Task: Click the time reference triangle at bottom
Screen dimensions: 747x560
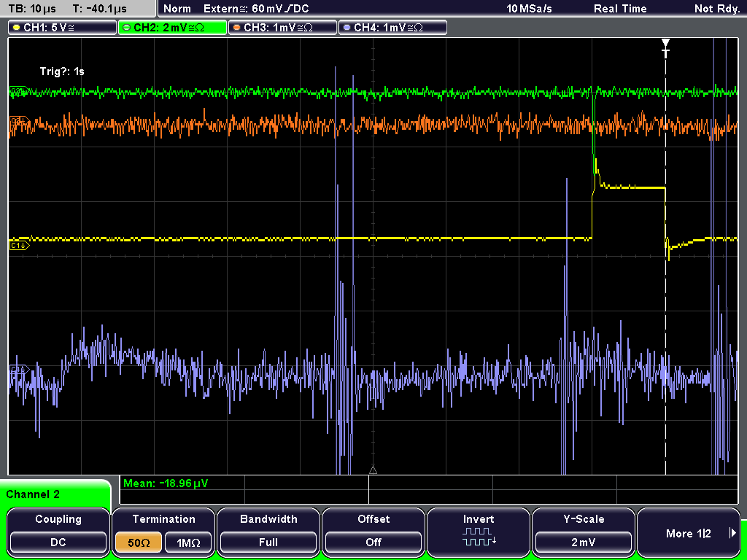Action: pyautogui.click(x=373, y=470)
